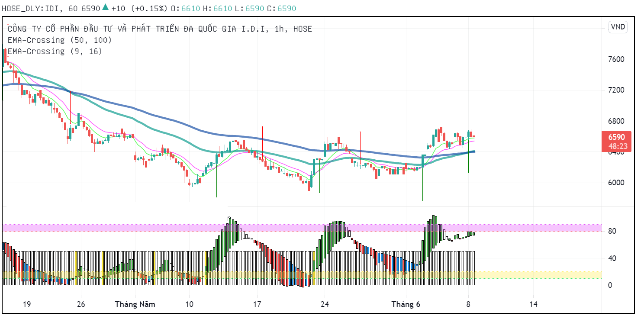Click the 6000 price axis label
The width and height of the screenshot is (644, 319).
tap(617, 183)
